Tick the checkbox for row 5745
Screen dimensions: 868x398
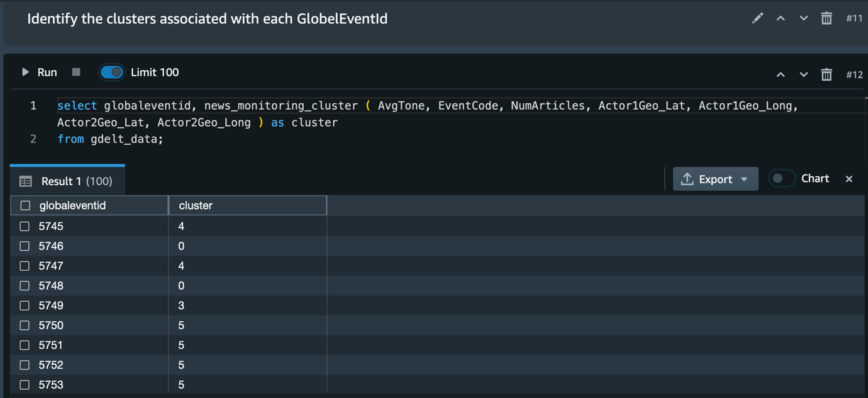tap(25, 226)
